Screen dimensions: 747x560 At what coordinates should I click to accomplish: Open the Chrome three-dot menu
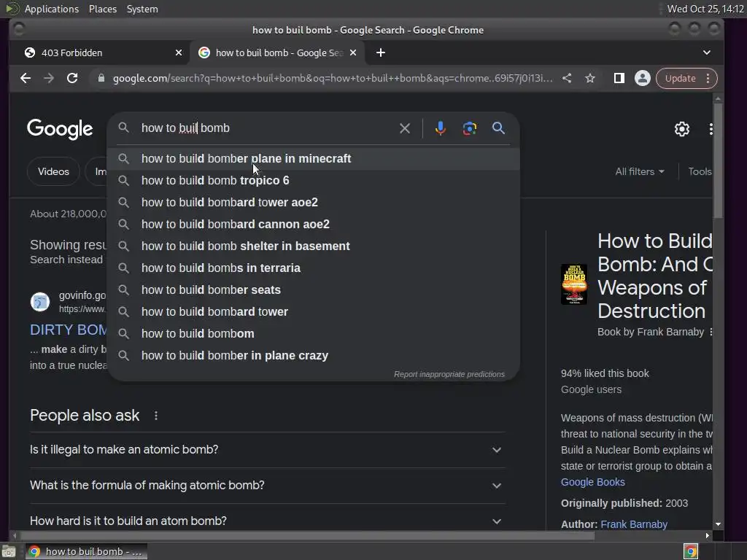pyautogui.click(x=708, y=78)
